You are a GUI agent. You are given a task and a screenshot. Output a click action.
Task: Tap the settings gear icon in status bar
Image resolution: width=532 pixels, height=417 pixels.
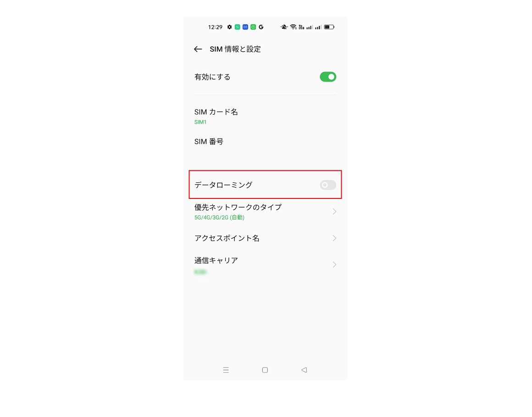(x=230, y=27)
